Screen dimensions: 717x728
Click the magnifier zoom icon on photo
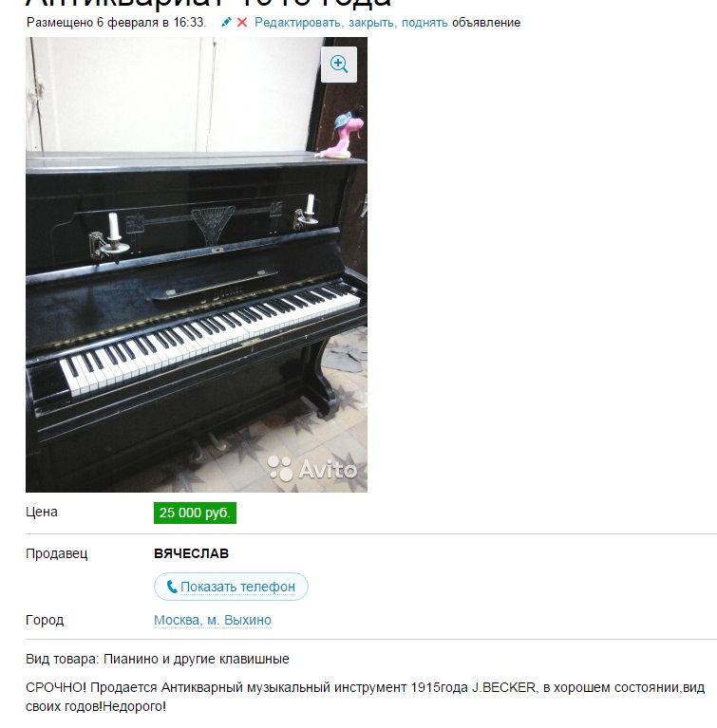pos(339,65)
